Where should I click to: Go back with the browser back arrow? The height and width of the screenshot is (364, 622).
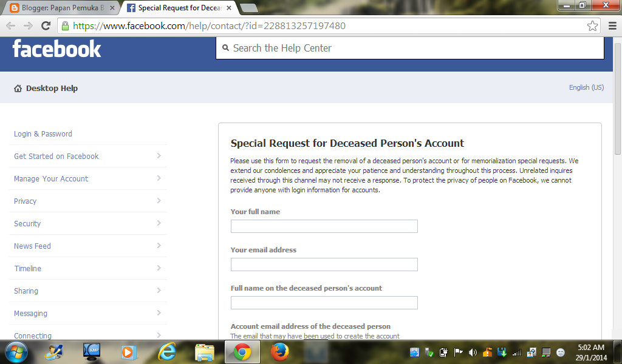click(11, 25)
